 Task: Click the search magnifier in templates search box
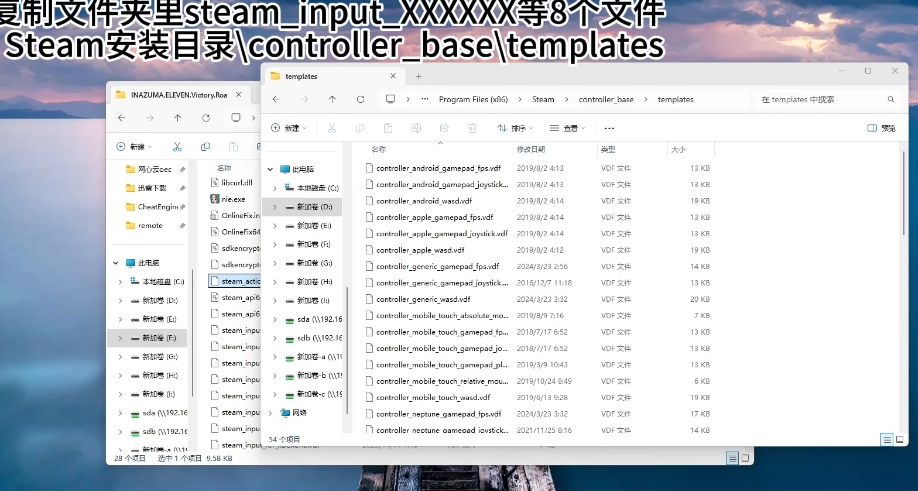click(x=890, y=99)
